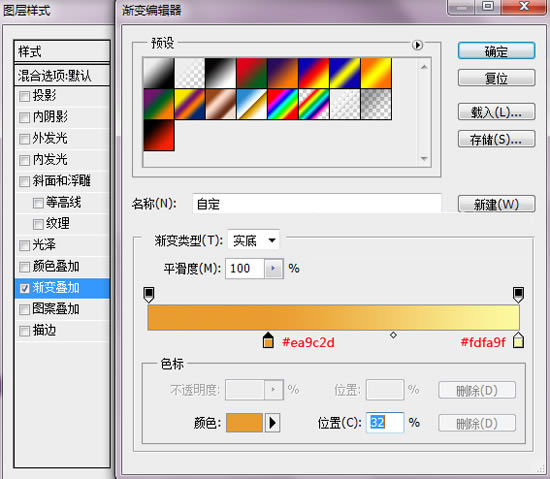The width and height of the screenshot is (550, 479).
Task: Select 混合选项:默认 in the styles list
Action: 62,75
